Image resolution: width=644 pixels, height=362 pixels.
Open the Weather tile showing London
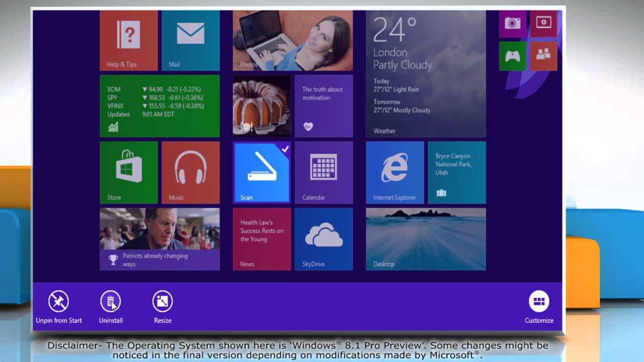426,74
